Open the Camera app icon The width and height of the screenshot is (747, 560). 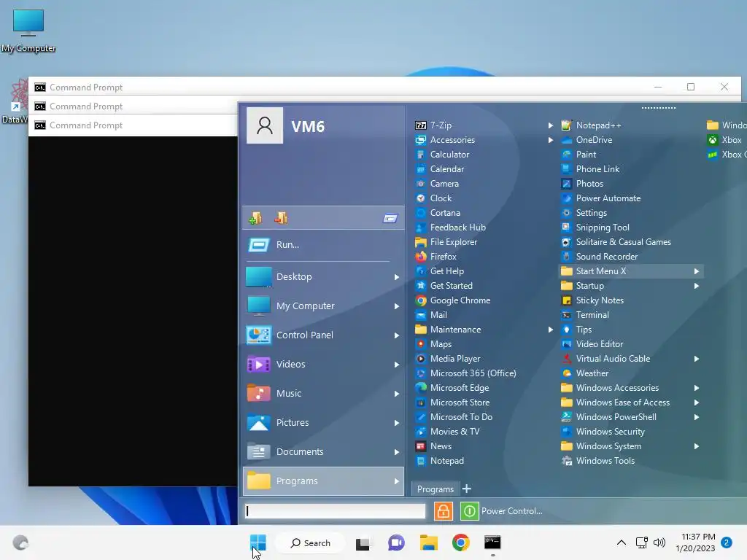[421, 183]
